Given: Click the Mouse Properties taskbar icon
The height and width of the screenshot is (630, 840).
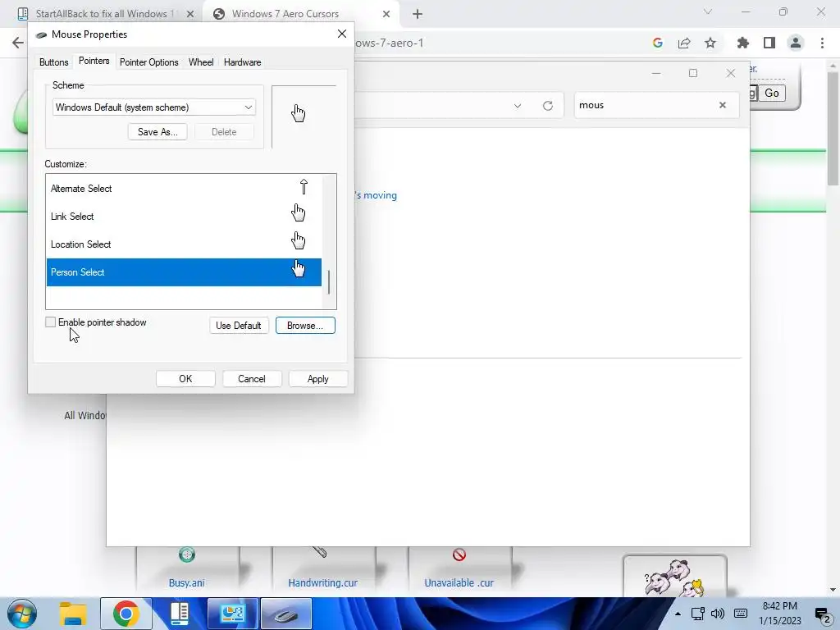Looking at the screenshot, I should (x=286, y=614).
